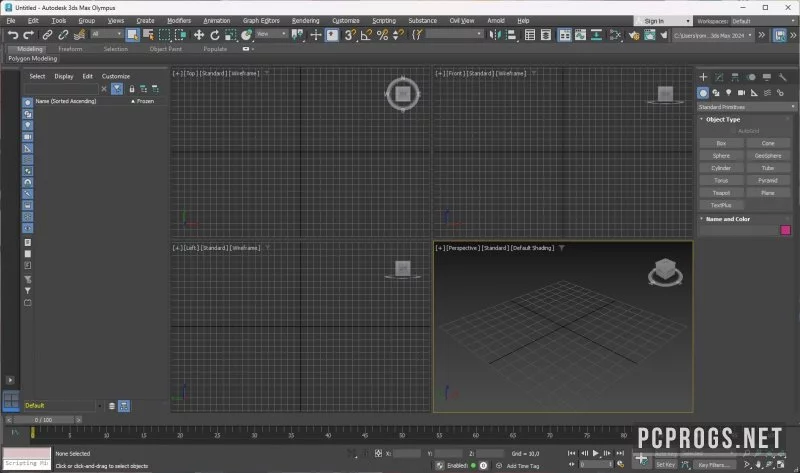Select the Shapes category icon
Image resolution: width=800 pixels, height=473 pixels.
pos(716,92)
